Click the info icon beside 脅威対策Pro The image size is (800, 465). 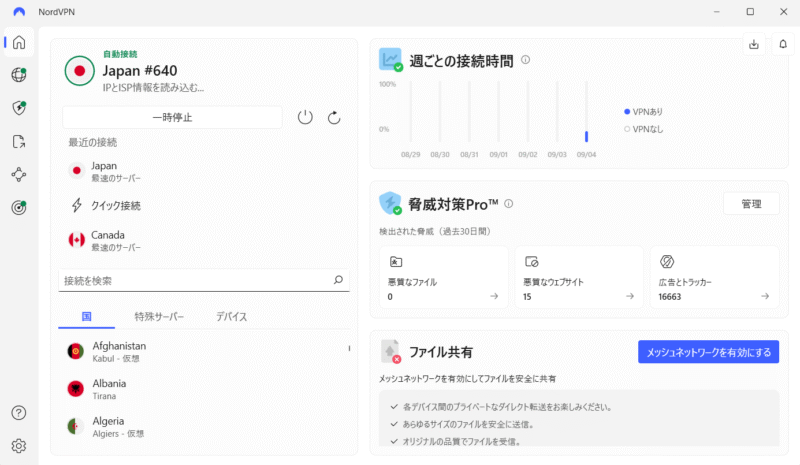click(509, 204)
